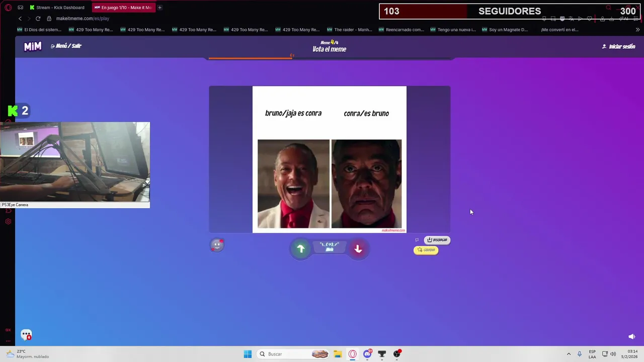Open a new browser tab
Viewport: 644px width, 362px height.
(159, 8)
